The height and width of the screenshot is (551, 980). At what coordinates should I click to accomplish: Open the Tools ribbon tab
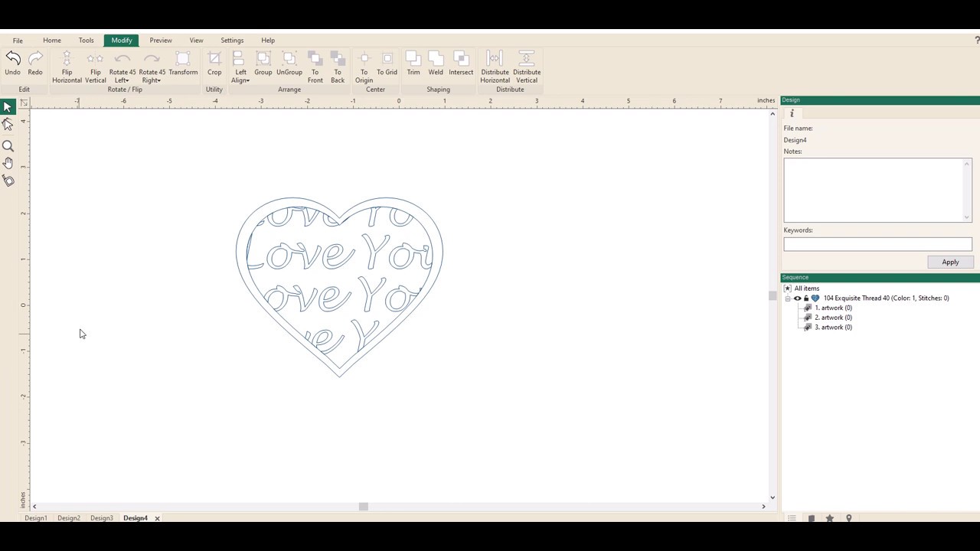tap(86, 41)
